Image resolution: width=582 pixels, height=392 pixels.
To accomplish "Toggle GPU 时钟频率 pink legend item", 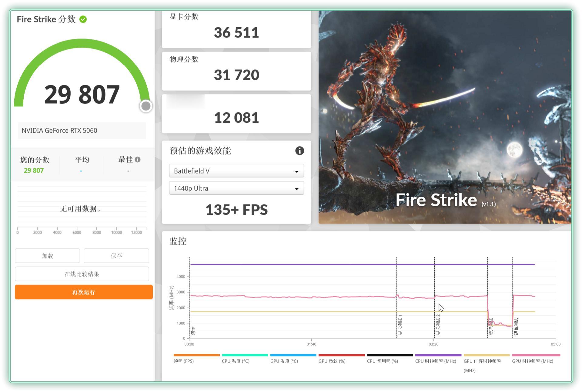I will [x=536, y=355].
